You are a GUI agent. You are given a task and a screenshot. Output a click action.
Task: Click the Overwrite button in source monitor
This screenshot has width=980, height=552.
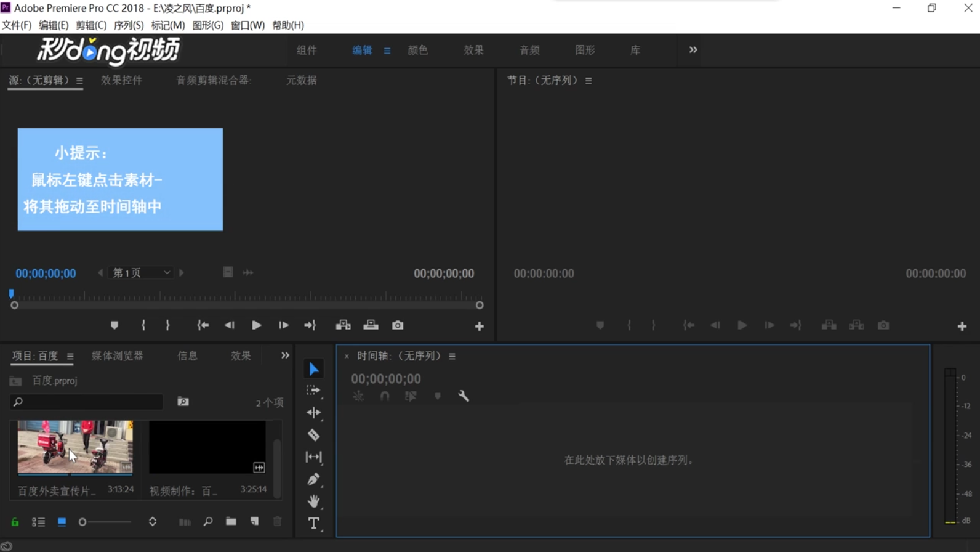point(371,325)
